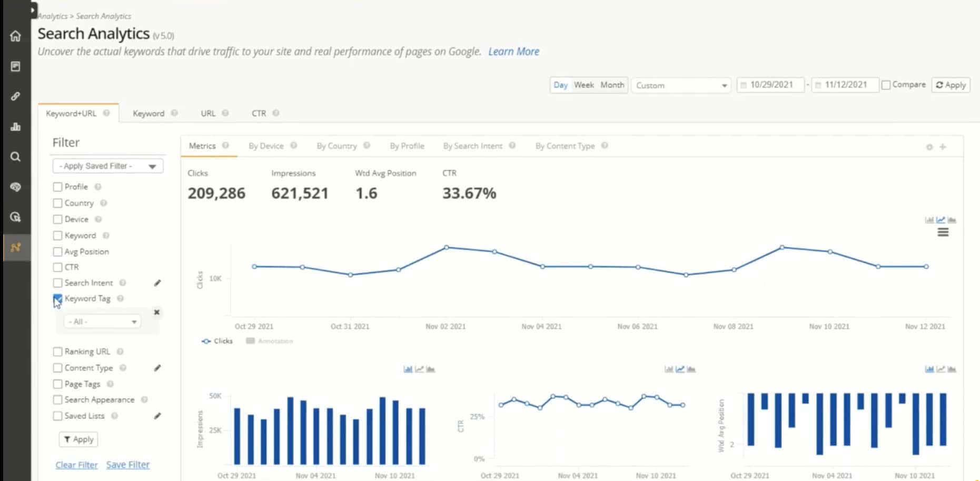This screenshot has width=980, height=481.
Task: Select the Month granularity button
Action: [612, 85]
